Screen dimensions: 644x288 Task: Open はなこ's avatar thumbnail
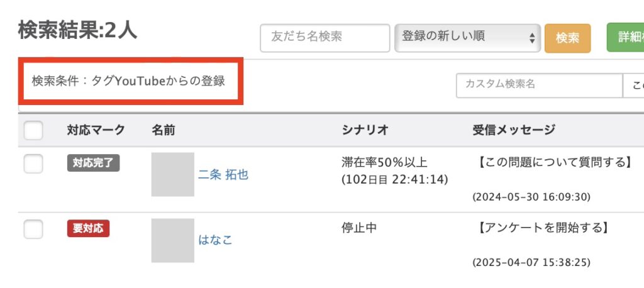pyautogui.click(x=172, y=240)
